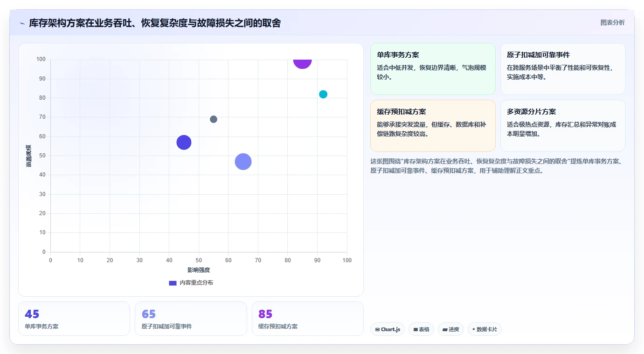The image size is (644, 354).
Task: Click the chart y-axis title label
Action: pyautogui.click(x=28, y=156)
